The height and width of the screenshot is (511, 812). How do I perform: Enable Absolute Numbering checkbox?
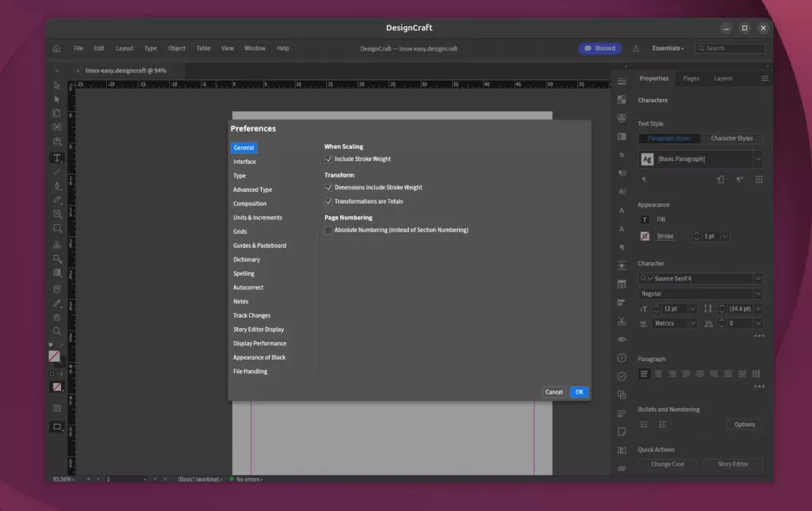coord(328,231)
